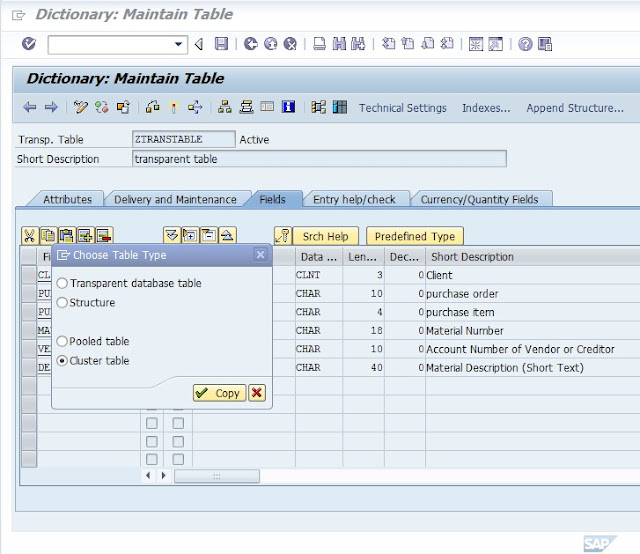Screen dimensions: 640x554
Task: Open Indexes... button
Action: click(x=486, y=108)
